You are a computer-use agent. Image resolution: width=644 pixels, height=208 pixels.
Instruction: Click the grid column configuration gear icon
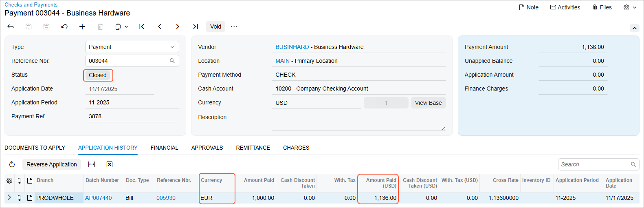[x=9, y=180]
